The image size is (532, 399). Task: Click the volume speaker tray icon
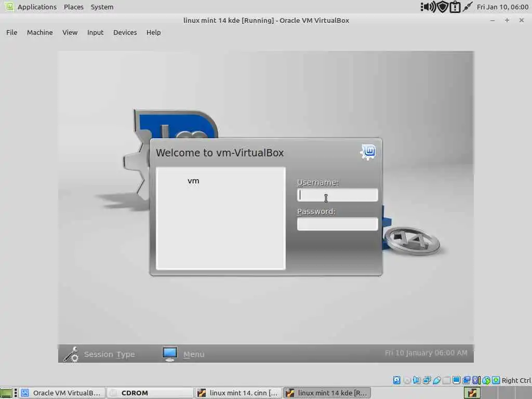[429, 7]
